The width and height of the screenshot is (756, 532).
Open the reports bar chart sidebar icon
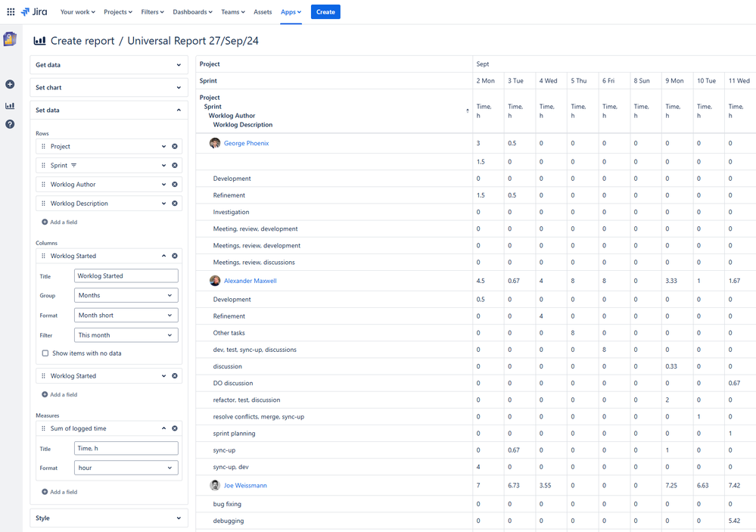click(x=10, y=106)
